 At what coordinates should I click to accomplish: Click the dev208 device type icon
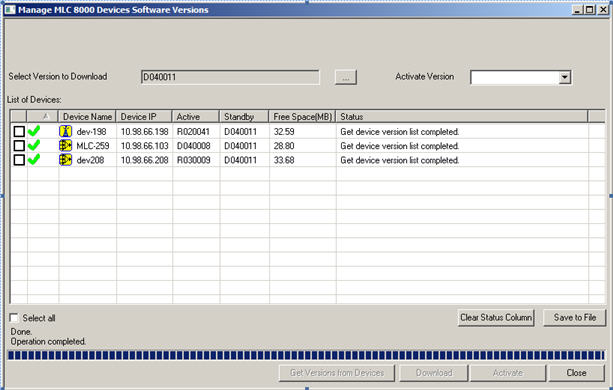pyautogui.click(x=65, y=160)
